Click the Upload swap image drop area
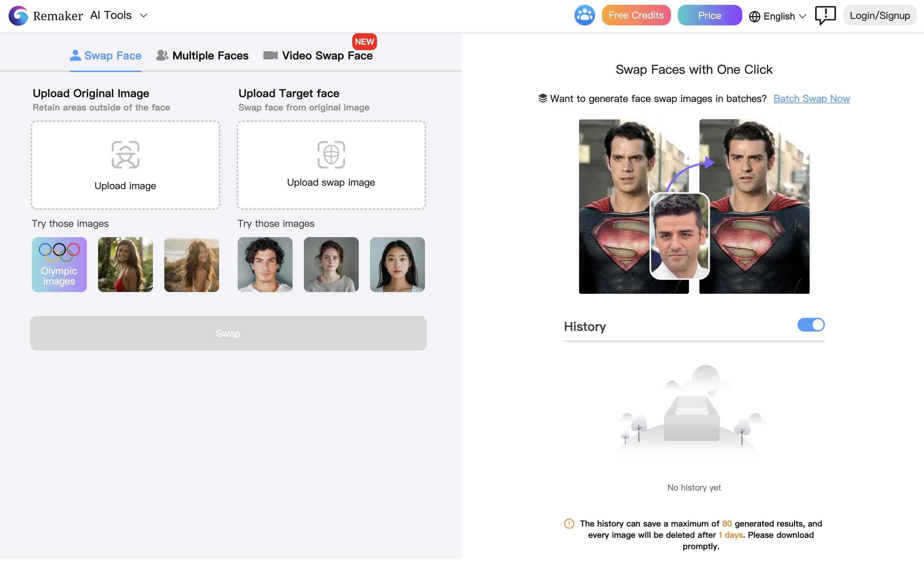This screenshot has height=567, width=924. tap(331, 165)
